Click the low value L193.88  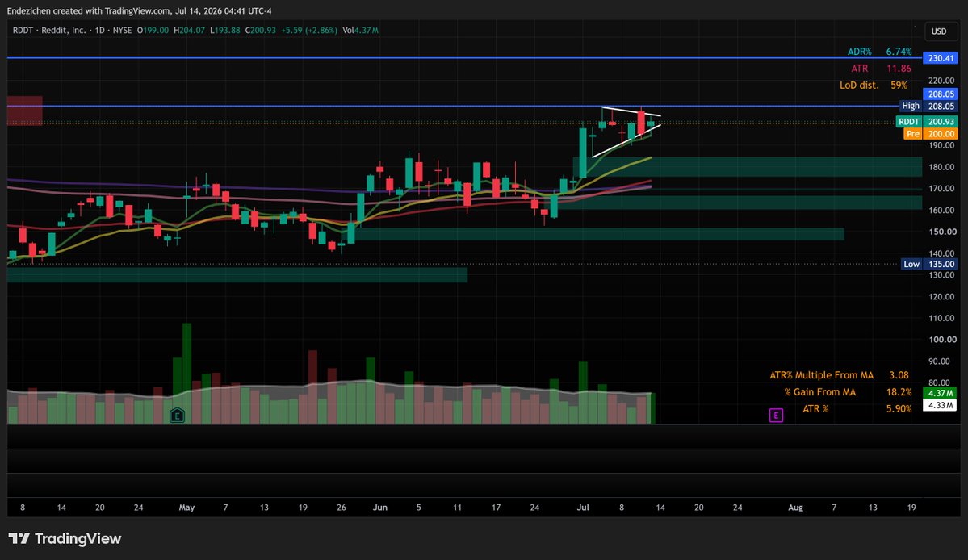pyautogui.click(x=224, y=30)
